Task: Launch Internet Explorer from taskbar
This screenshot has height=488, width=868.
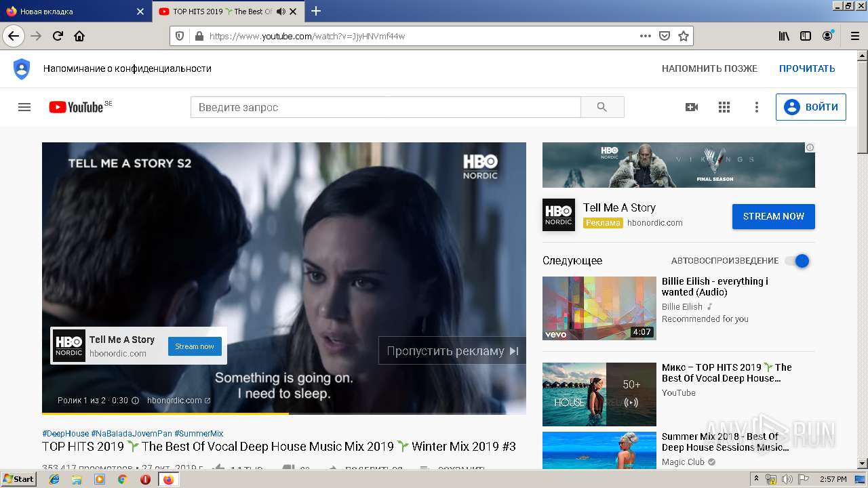Action: [x=54, y=479]
